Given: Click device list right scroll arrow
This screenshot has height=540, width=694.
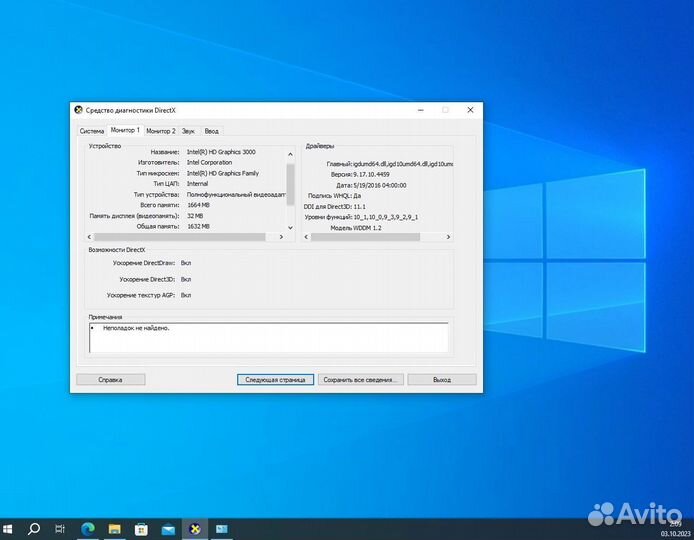Looking at the screenshot, I should (x=281, y=237).
